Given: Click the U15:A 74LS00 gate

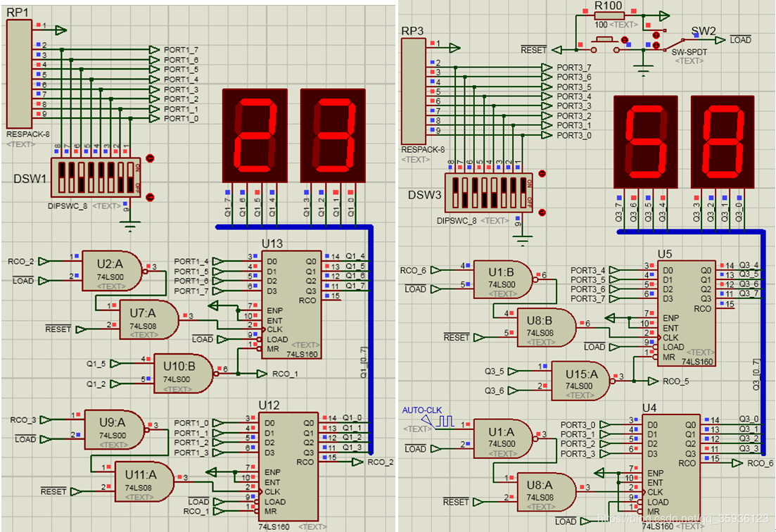Looking at the screenshot, I should [x=578, y=381].
